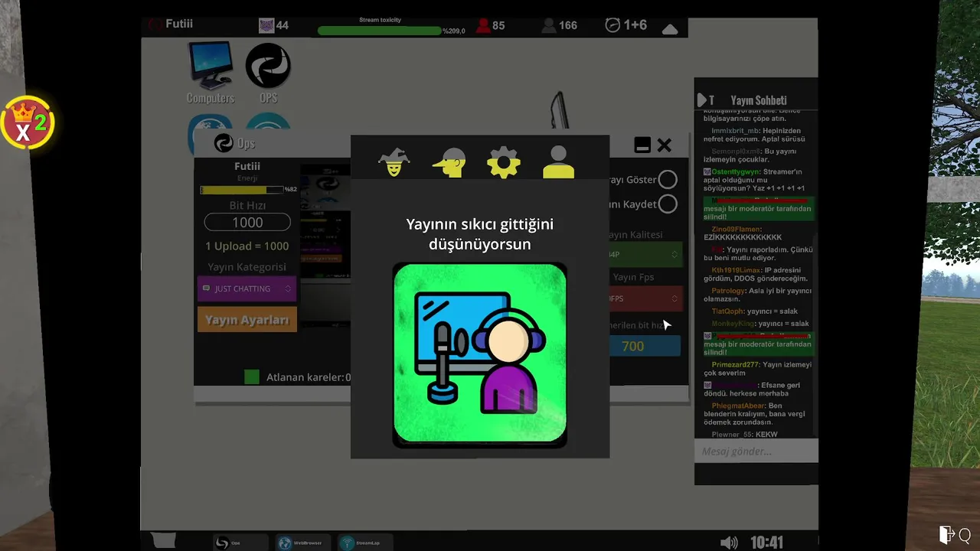
Task: Click username MonkeyKing in chat
Action: [x=733, y=324]
